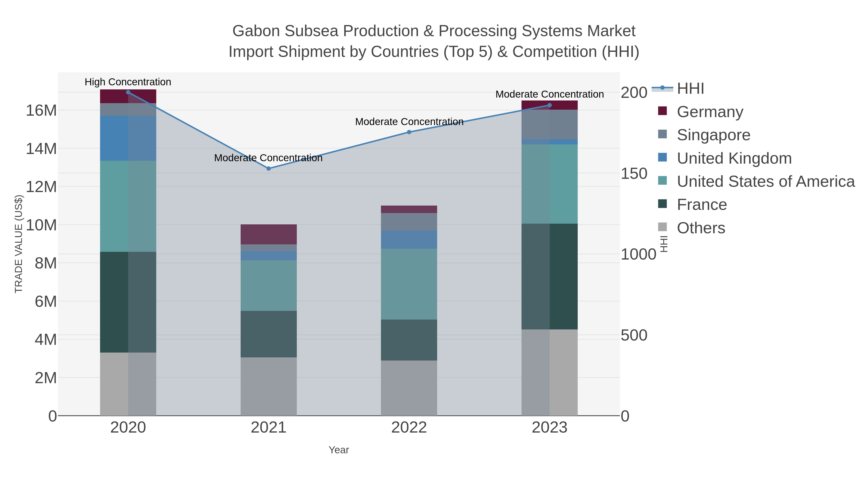Click the Others legend color swatch
Screen dimensions: 868x488
click(663, 227)
